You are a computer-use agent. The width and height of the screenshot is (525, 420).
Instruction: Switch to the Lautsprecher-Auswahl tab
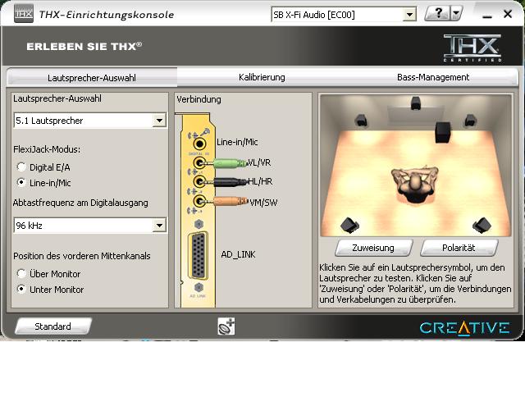tap(92, 78)
